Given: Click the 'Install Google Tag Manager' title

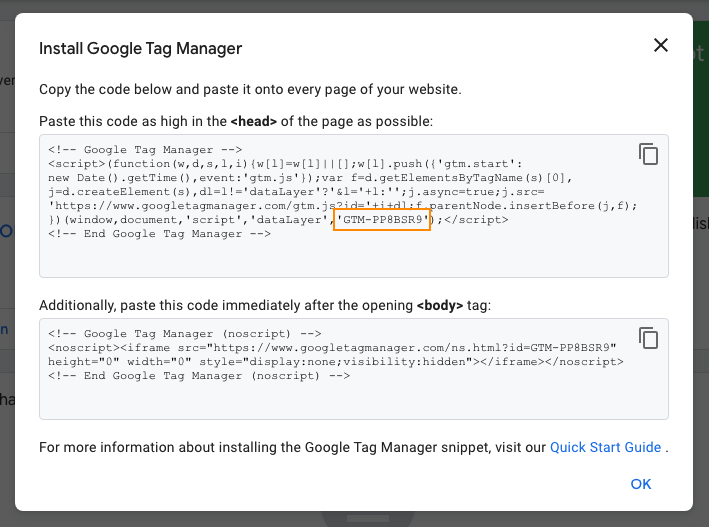Looking at the screenshot, I should pos(141,48).
